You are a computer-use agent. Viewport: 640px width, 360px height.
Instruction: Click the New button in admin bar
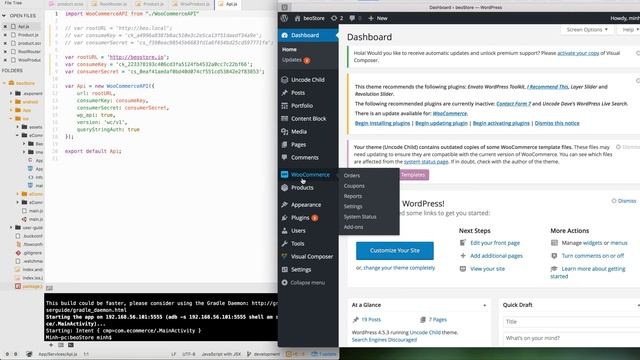point(378,18)
